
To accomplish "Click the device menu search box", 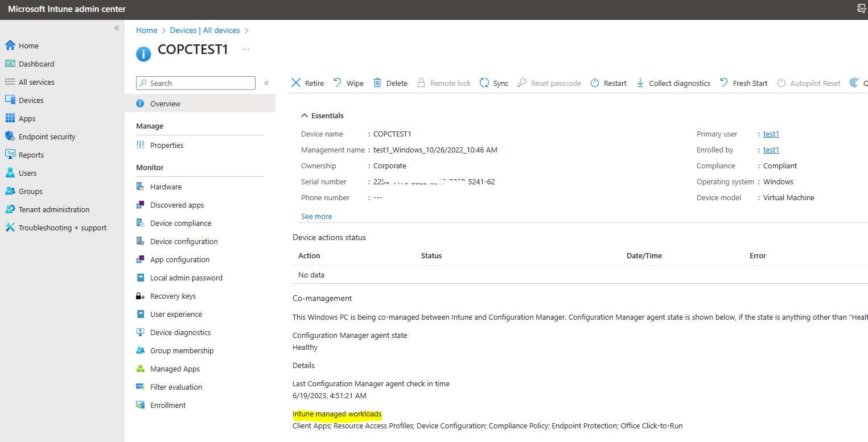I will (x=195, y=82).
